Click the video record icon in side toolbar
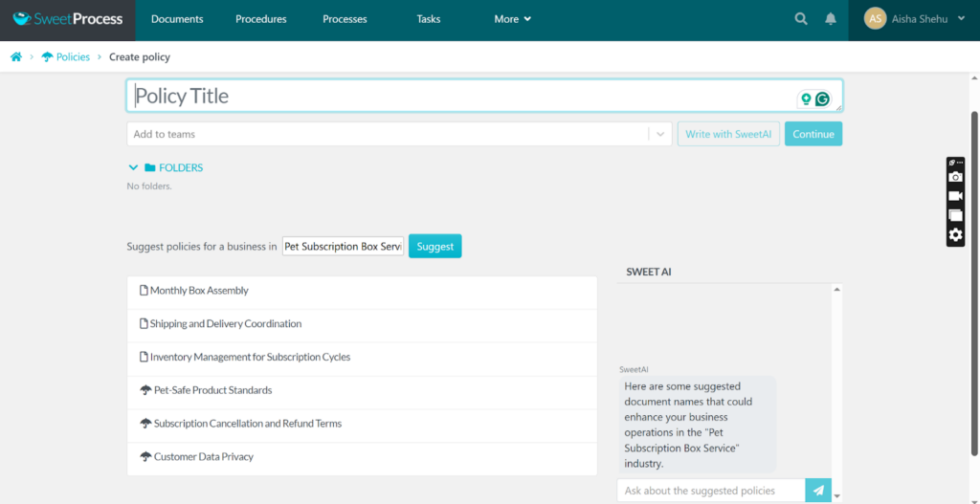The width and height of the screenshot is (980, 504). [956, 196]
